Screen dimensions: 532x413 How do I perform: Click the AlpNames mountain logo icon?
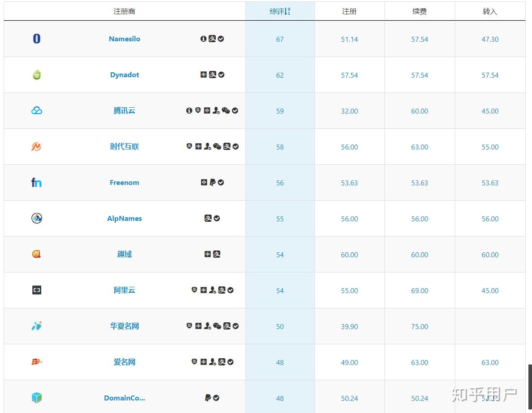pyautogui.click(x=37, y=218)
